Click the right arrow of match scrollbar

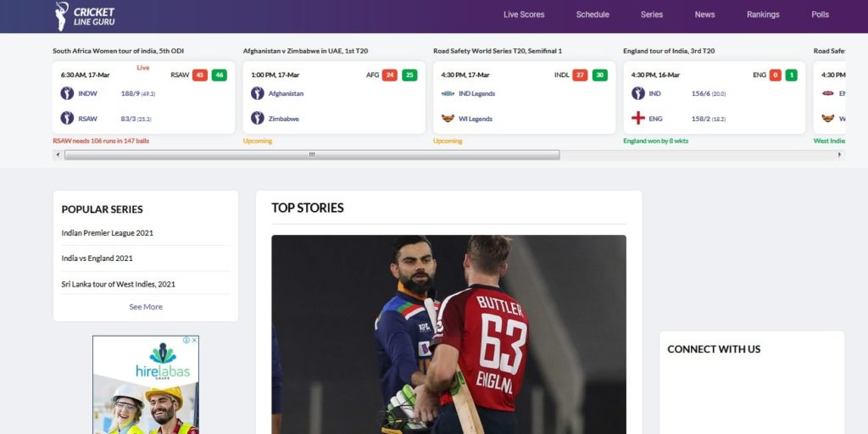(839, 154)
